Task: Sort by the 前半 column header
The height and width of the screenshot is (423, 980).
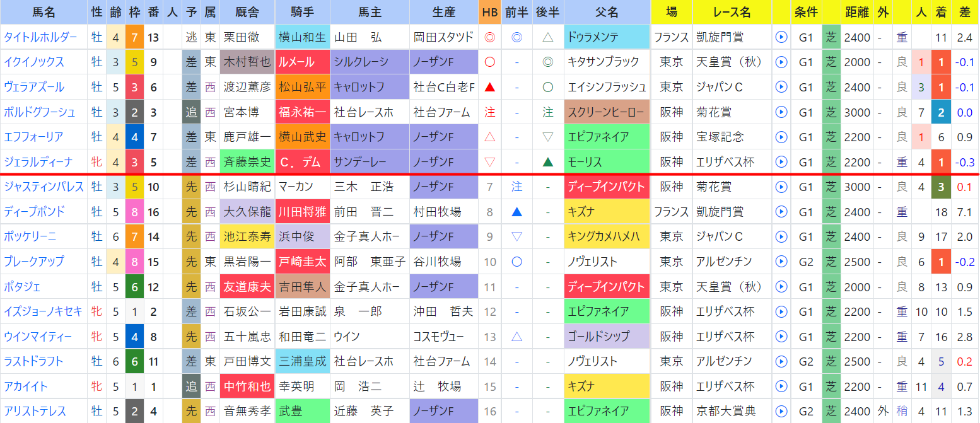Action: coord(516,12)
